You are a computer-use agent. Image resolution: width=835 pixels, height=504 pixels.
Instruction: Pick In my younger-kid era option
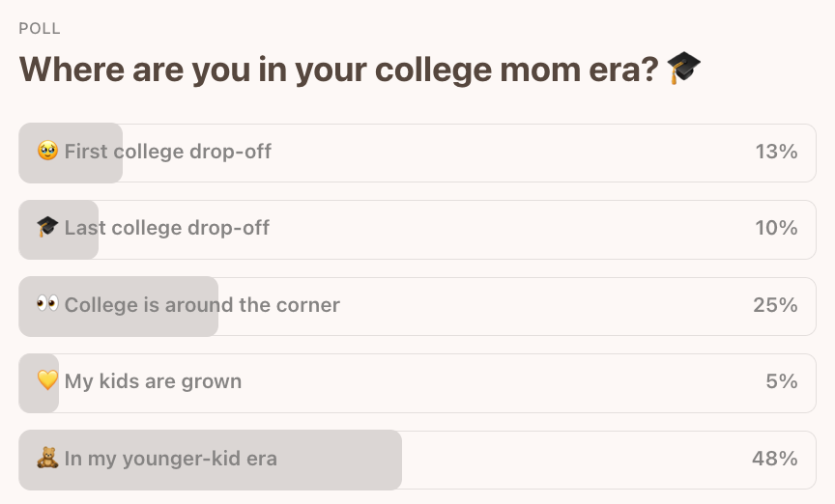click(417, 460)
